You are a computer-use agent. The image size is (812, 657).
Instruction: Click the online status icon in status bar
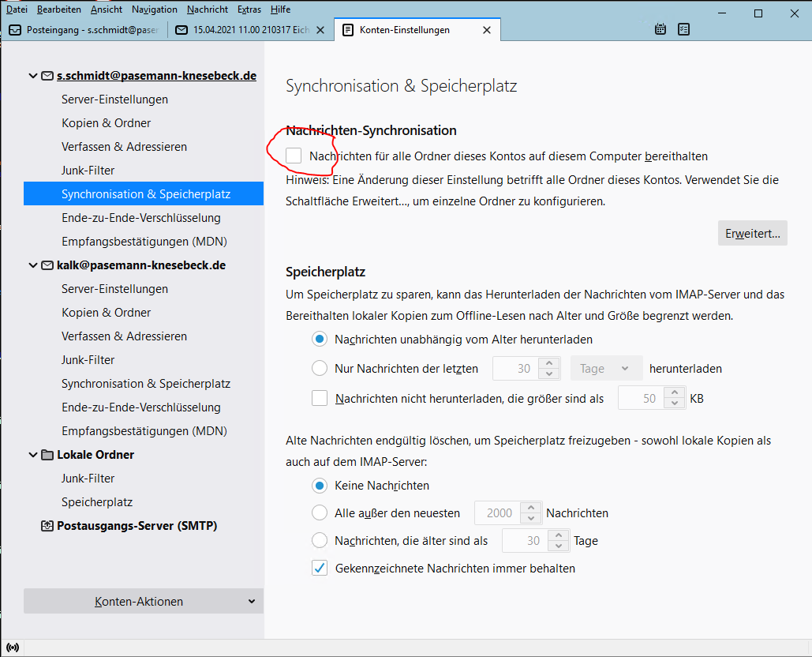click(13, 648)
